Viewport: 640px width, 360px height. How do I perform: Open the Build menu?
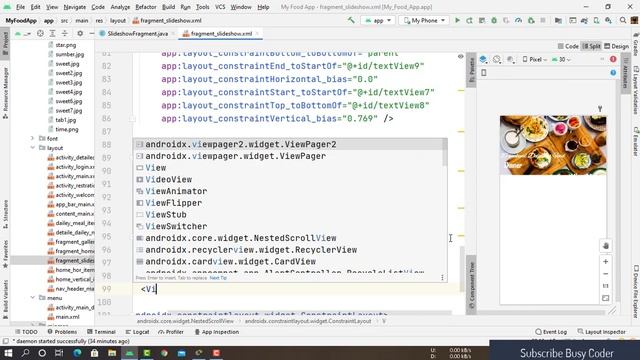point(168,7)
